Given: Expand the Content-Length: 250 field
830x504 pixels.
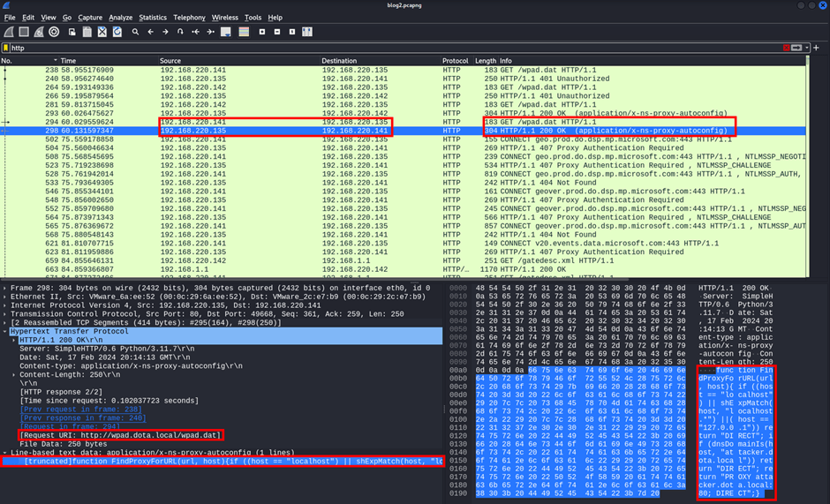Looking at the screenshot, I should pos(14,374).
